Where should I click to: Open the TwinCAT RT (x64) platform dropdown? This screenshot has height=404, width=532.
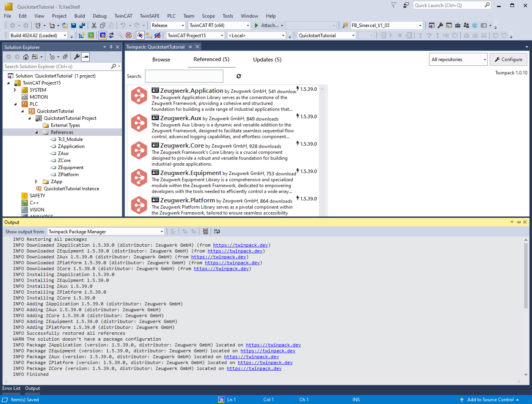click(219, 25)
